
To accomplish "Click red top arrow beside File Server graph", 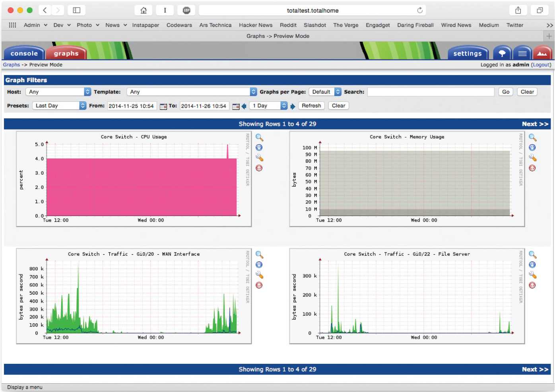I will (x=532, y=285).
